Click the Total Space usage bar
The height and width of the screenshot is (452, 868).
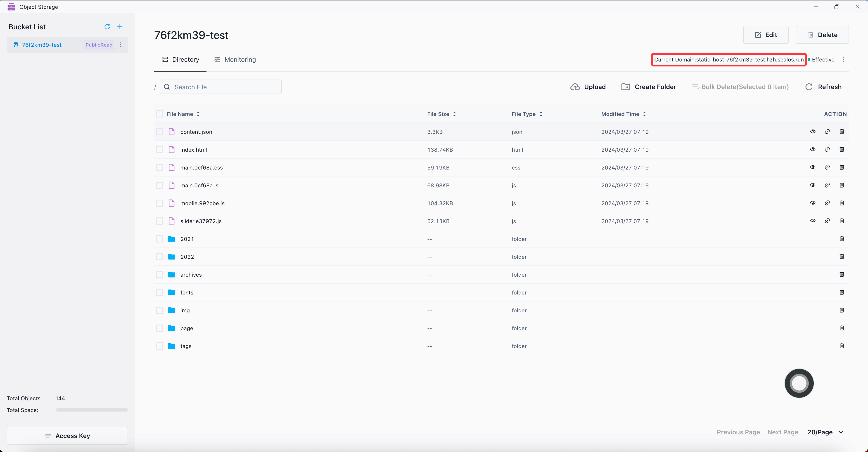pos(92,410)
